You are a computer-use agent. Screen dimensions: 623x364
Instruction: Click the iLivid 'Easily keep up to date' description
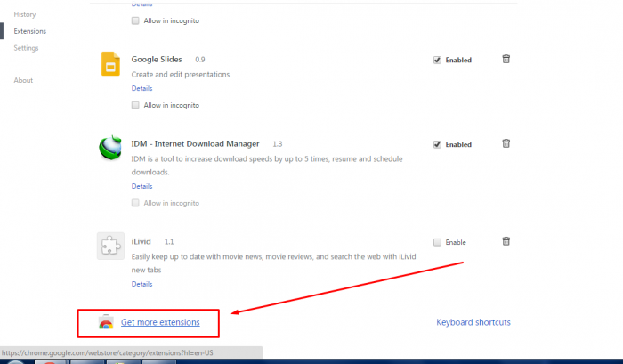tap(274, 263)
